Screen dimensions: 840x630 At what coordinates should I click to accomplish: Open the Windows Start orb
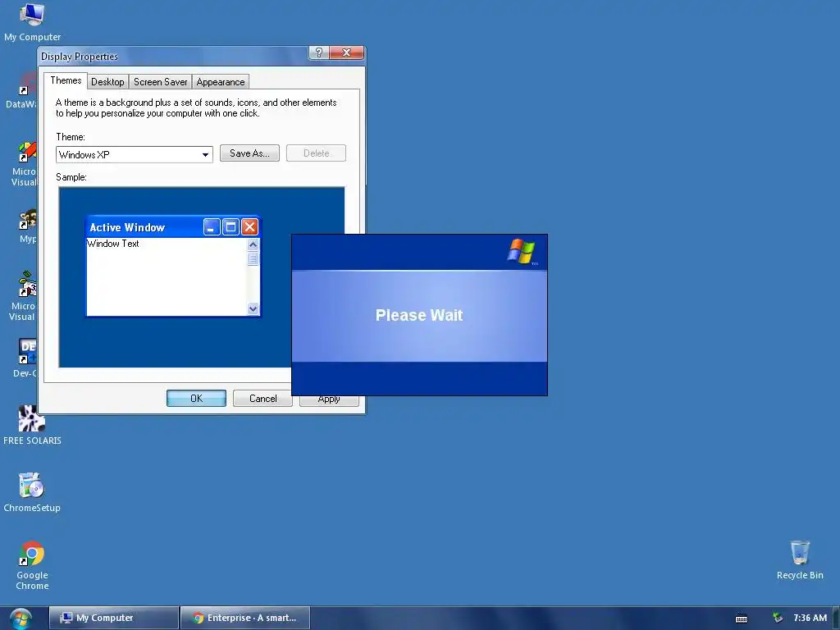coord(21,619)
